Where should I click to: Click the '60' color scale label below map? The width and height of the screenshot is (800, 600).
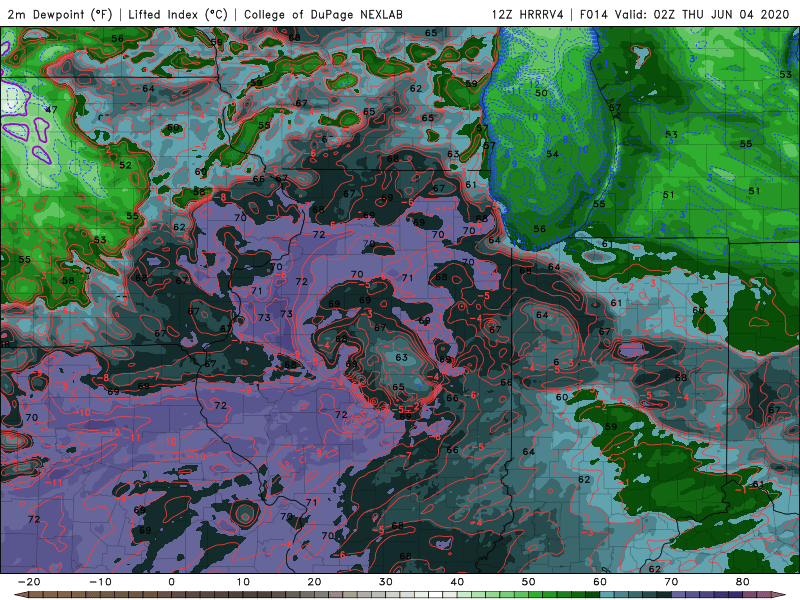pos(600,582)
